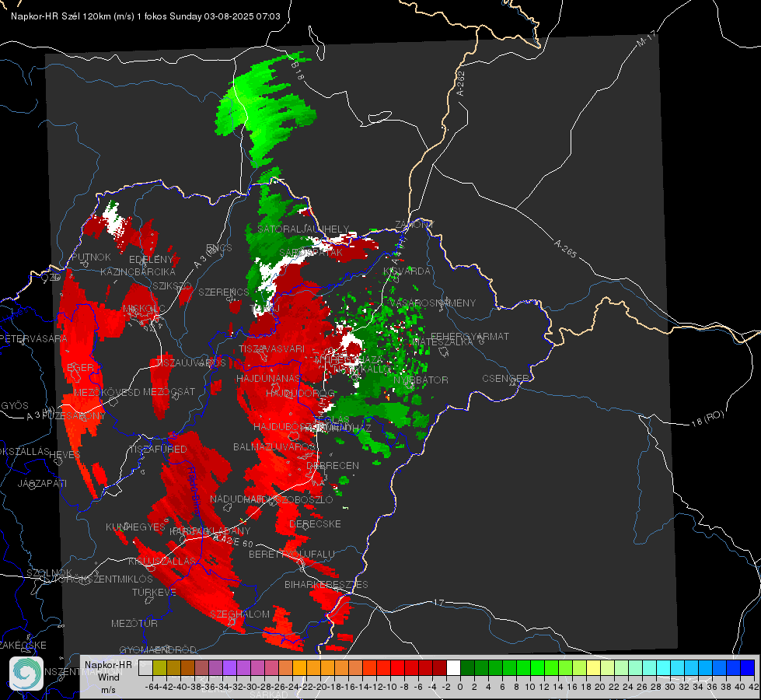Click the BIHARKERESZTES town label
This screenshot has height=700, width=761.
pyautogui.click(x=326, y=584)
